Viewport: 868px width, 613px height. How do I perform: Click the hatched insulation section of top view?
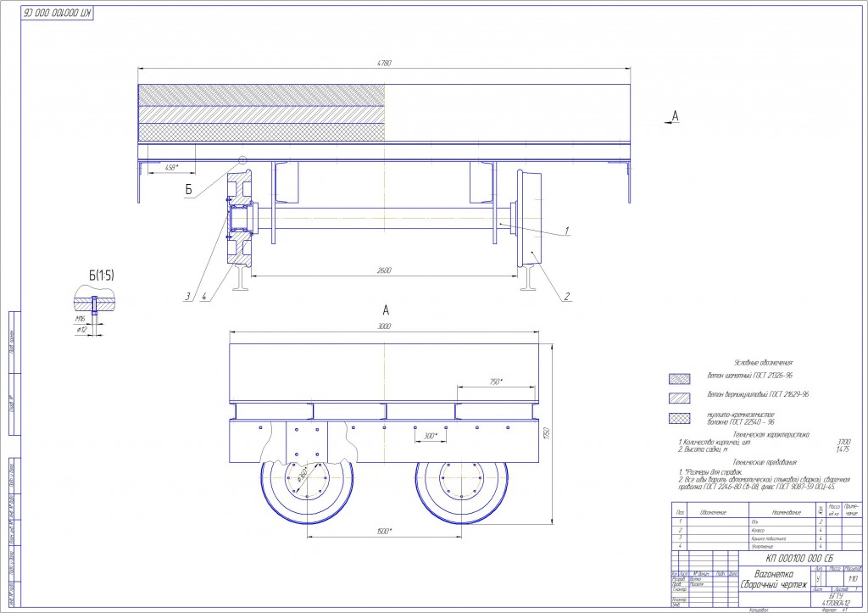click(x=261, y=113)
